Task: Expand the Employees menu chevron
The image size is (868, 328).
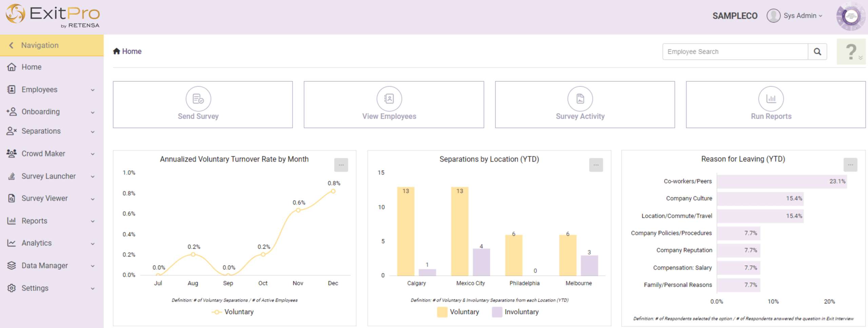Action: pyautogui.click(x=93, y=90)
